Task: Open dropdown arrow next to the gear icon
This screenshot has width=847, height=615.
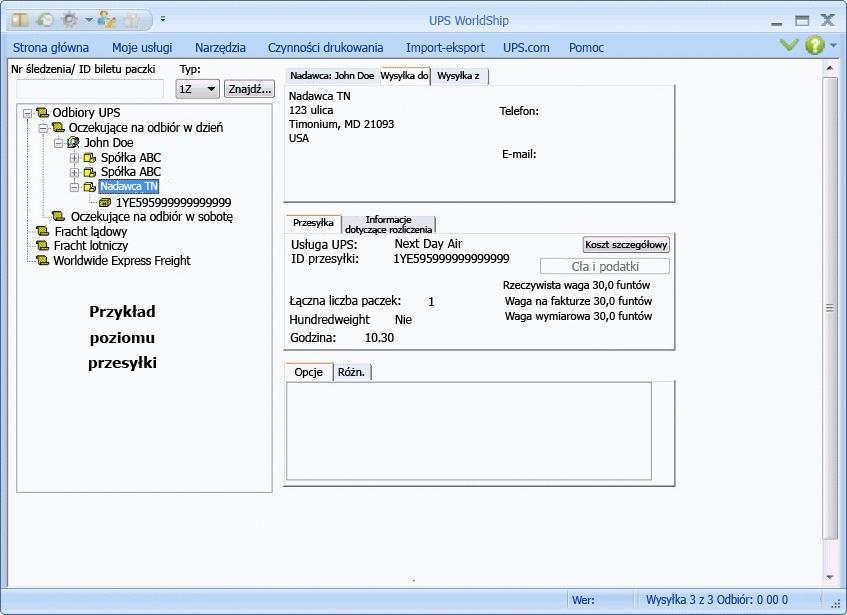Action: pyautogui.click(x=88, y=21)
